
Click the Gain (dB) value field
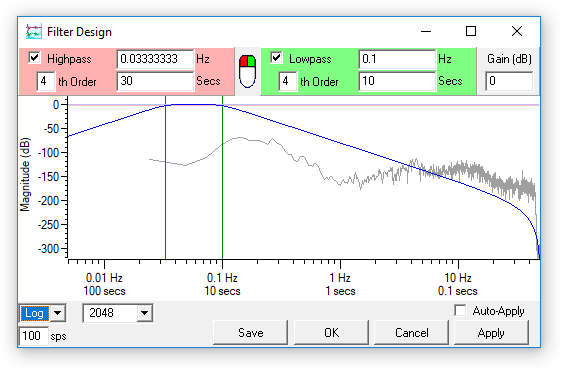(509, 81)
